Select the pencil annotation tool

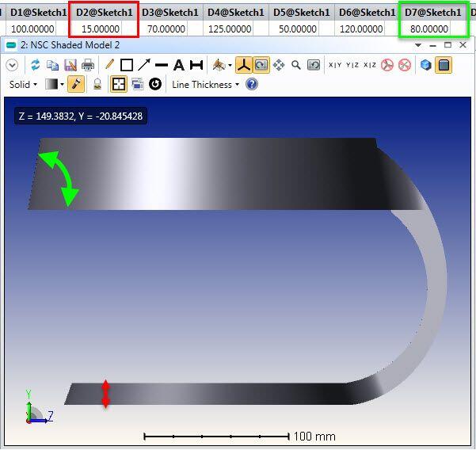click(x=109, y=65)
